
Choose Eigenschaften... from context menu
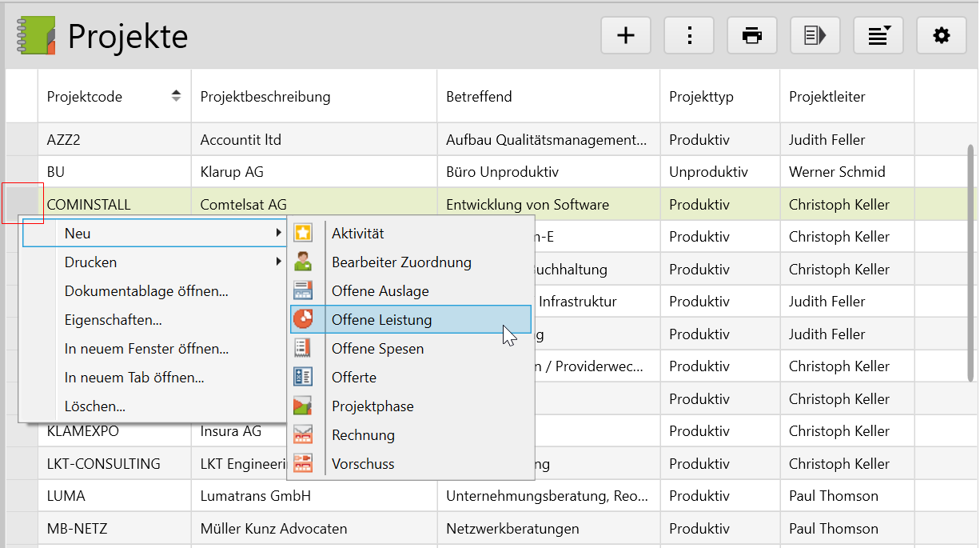[x=114, y=320]
